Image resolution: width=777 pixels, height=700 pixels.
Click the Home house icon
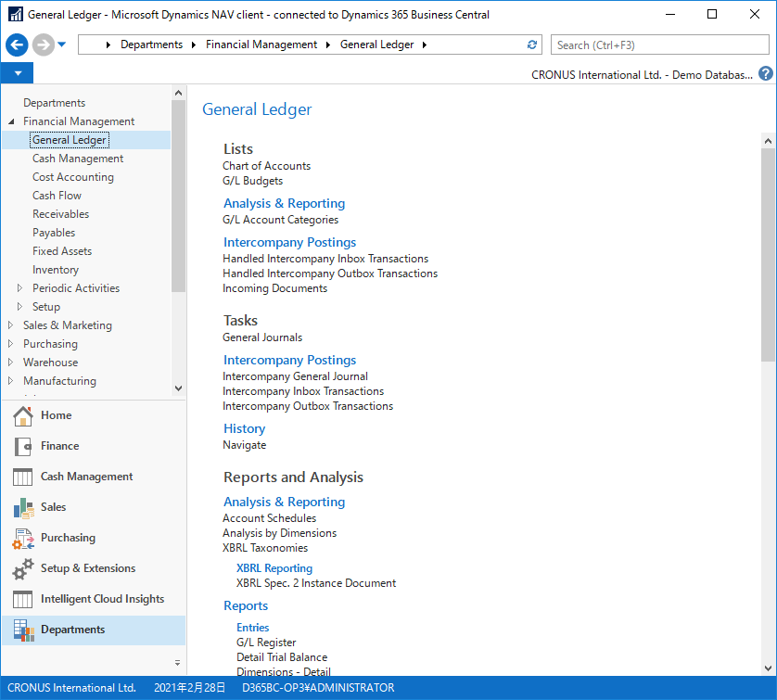coord(23,415)
